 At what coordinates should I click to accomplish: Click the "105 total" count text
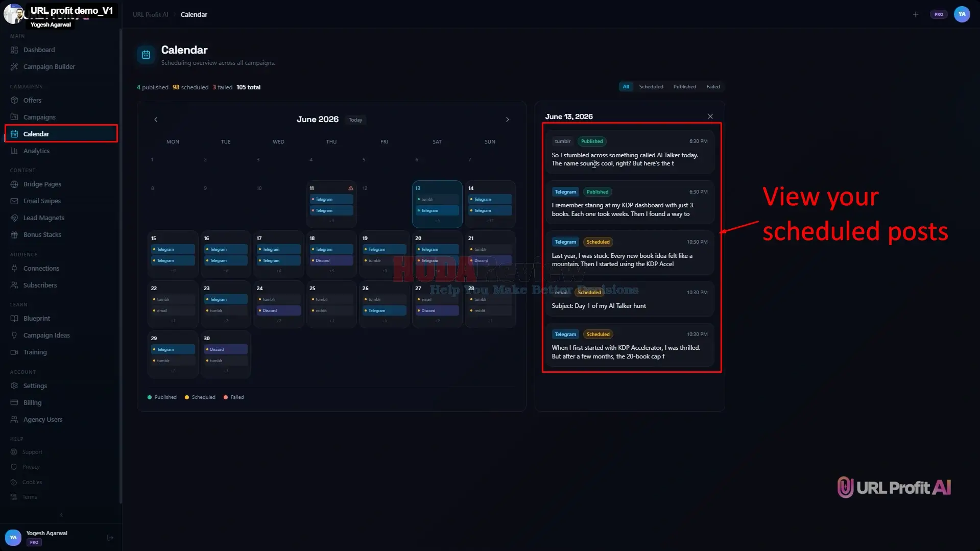pyautogui.click(x=248, y=87)
